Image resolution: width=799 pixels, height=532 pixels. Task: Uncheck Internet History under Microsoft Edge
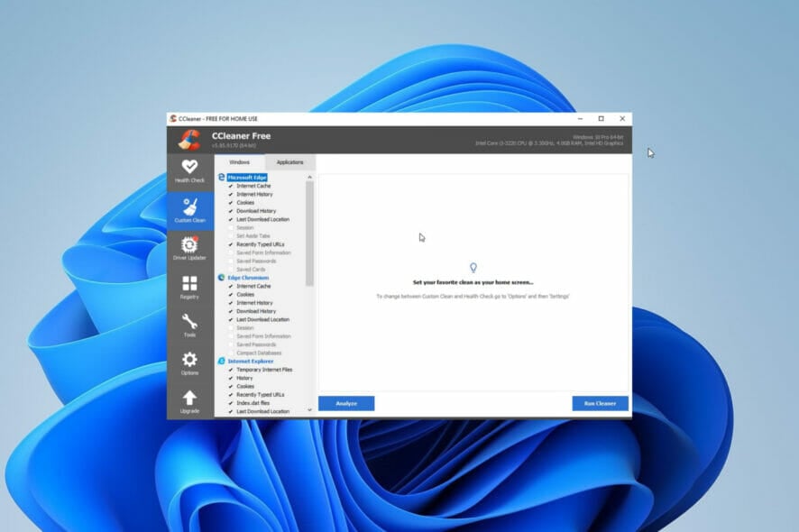(231, 194)
